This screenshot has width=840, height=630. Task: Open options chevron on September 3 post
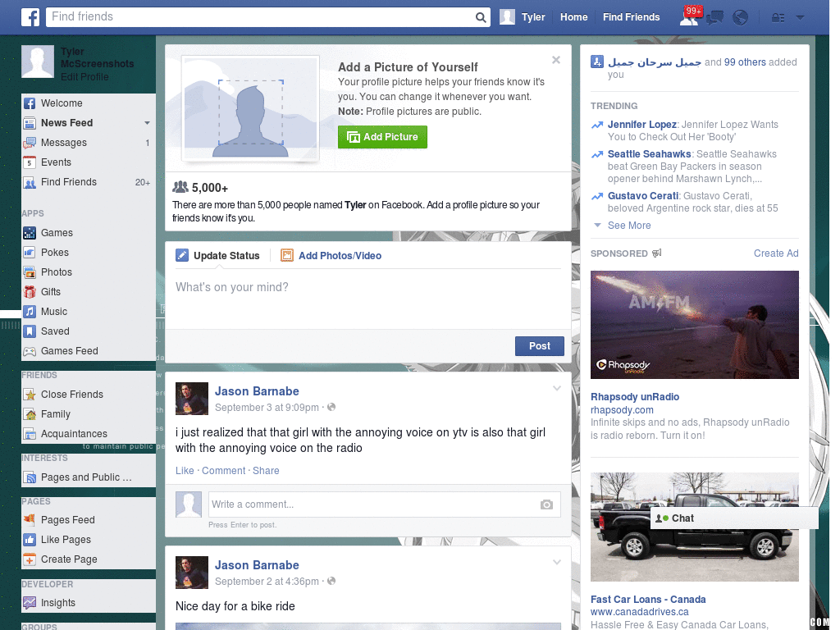click(557, 388)
